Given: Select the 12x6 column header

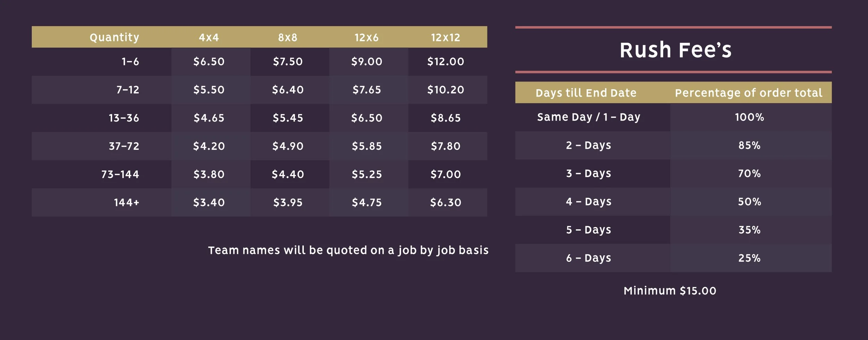Looking at the screenshot, I should point(366,37).
